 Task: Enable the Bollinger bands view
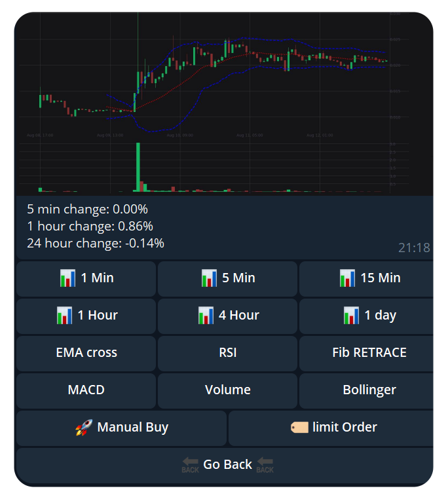[x=369, y=390]
